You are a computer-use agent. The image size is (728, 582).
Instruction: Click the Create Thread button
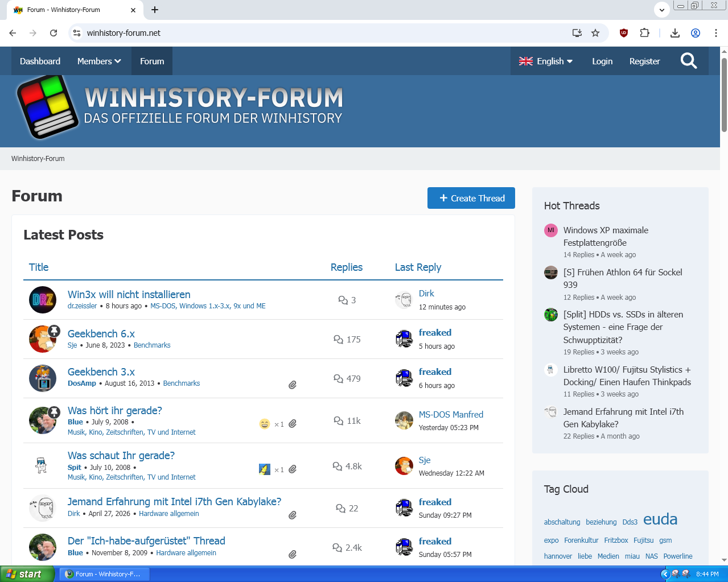pyautogui.click(x=471, y=198)
